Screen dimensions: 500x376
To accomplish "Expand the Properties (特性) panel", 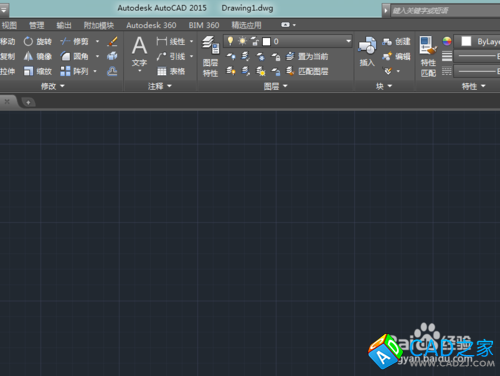I will (x=473, y=86).
